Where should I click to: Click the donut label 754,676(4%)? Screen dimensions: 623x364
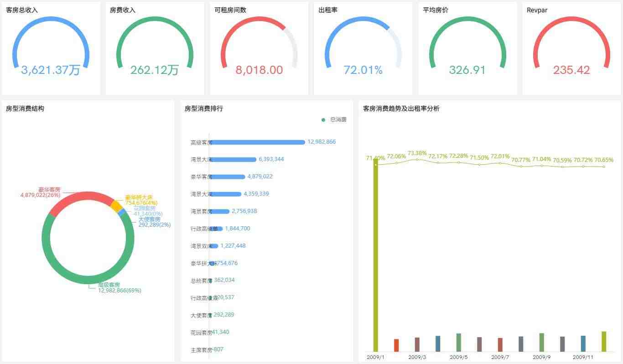[141, 203]
